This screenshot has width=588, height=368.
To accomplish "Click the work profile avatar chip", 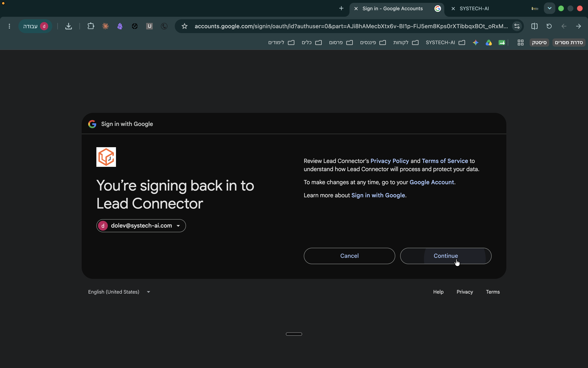I will tap(35, 26).
